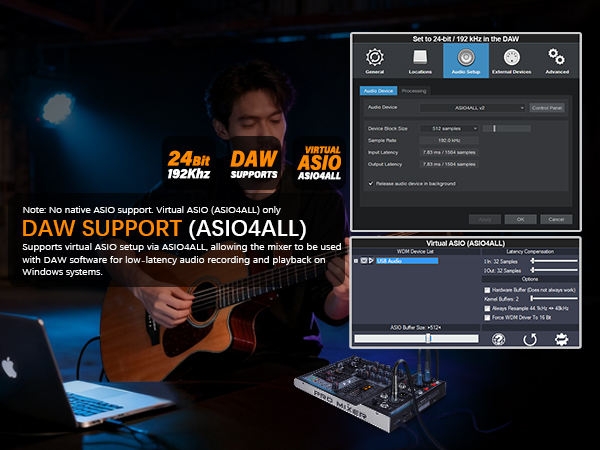Enable Force WDM Driver To 16 Bit
600x450 pixels.
[487, 318]
